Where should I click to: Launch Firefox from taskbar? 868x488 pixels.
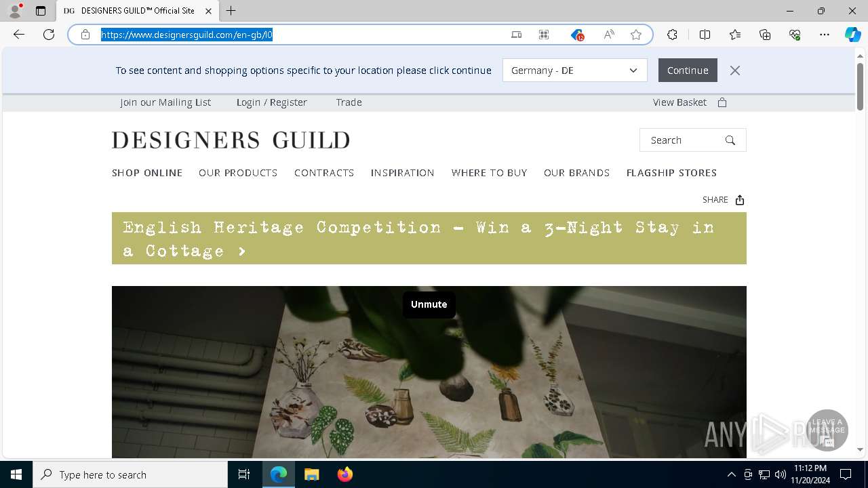[x=345, y=474]
